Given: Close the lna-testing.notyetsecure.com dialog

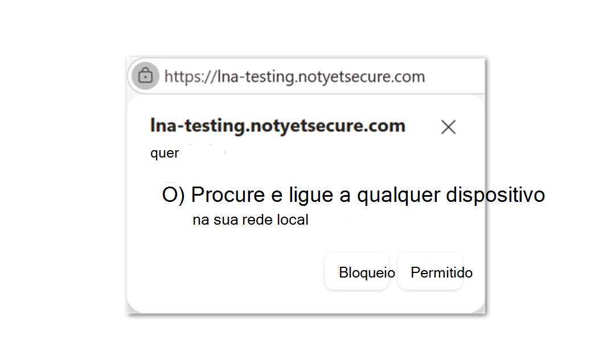Looking at the screenshot, I should pyautogui.click(x=448, y=126).
